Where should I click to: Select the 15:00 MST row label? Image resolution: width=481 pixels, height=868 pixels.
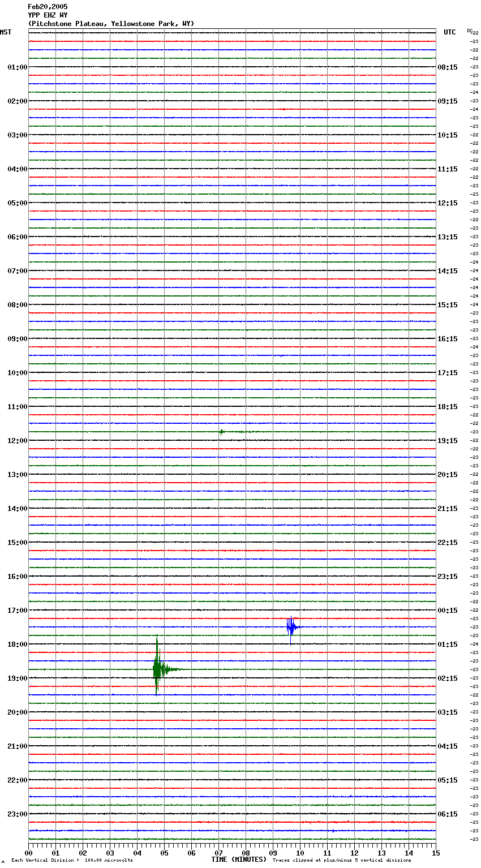point(17,542)
